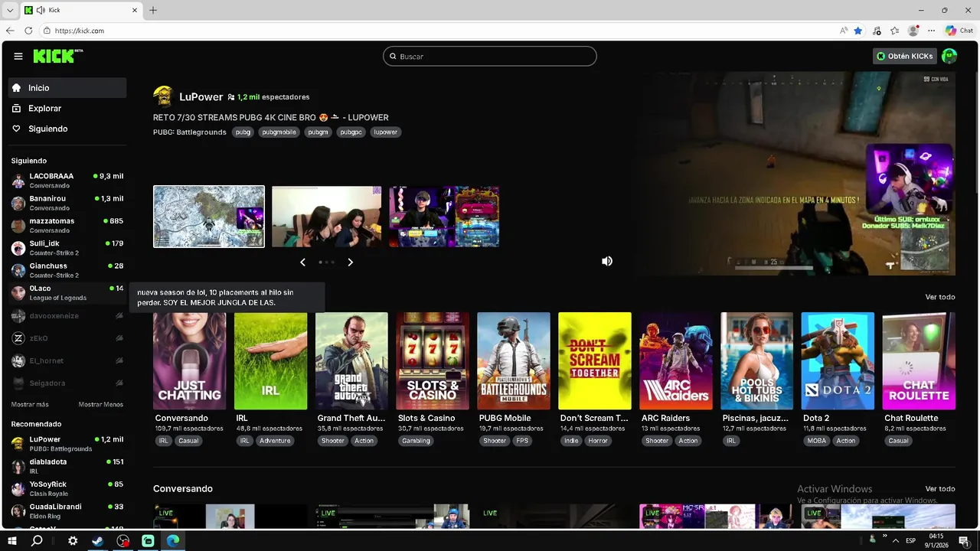Viewport: 980px width, 551px height.
Task: Click Ver todo for categories row
Action: (939, 297)
